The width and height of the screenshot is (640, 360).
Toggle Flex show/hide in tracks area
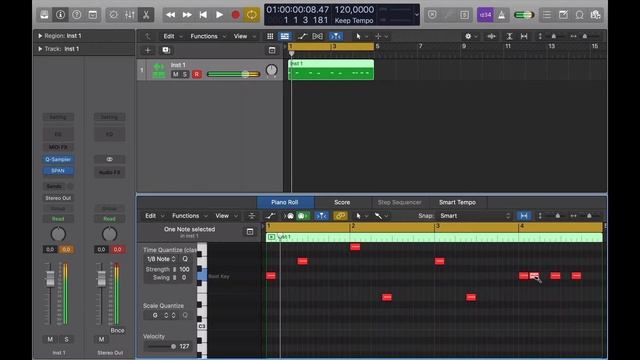(x=318, y=36)
